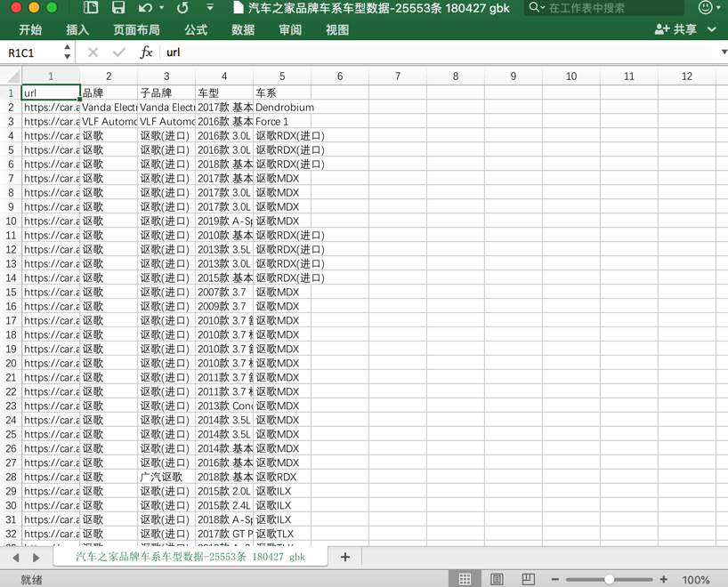Click the fx insert function icon
This screenshot has width=728, height=587.
pyautogui.click(x=146, y=52)
